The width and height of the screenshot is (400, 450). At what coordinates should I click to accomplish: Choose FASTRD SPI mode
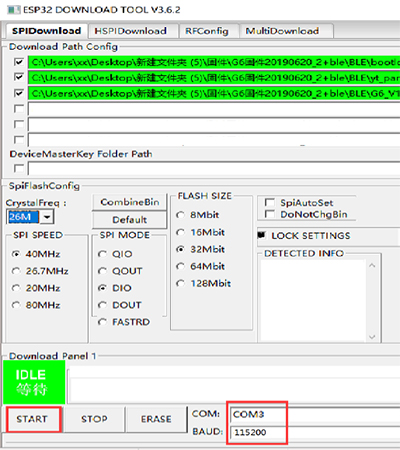pos(124,322)
